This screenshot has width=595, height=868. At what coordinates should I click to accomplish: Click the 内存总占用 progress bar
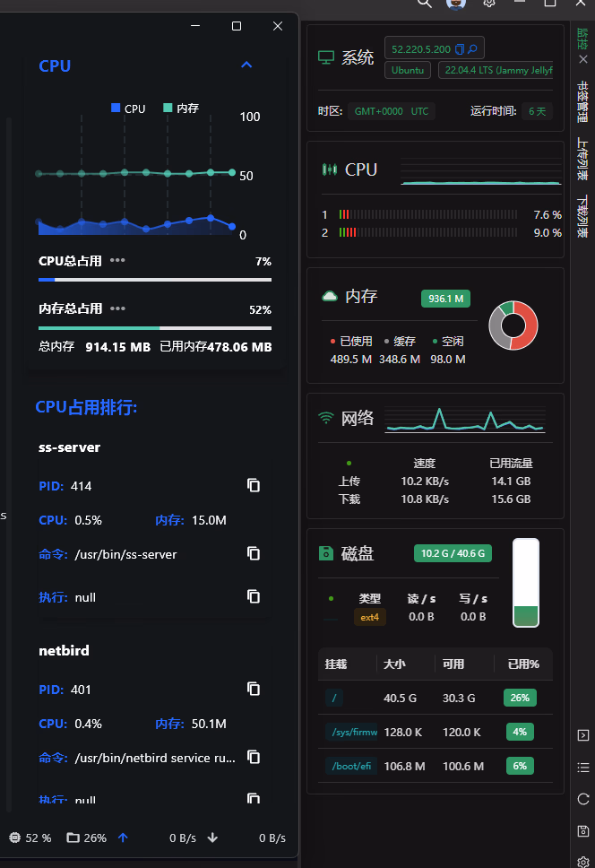point(154,328)
